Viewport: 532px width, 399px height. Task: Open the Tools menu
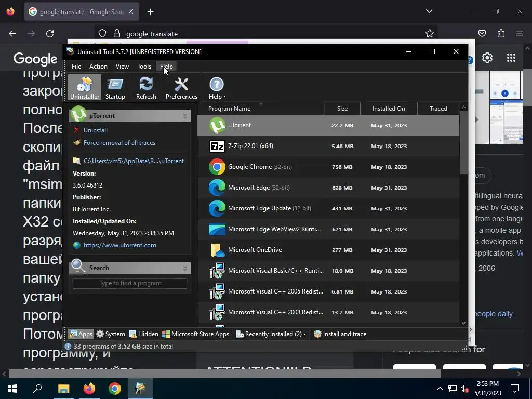144,66
